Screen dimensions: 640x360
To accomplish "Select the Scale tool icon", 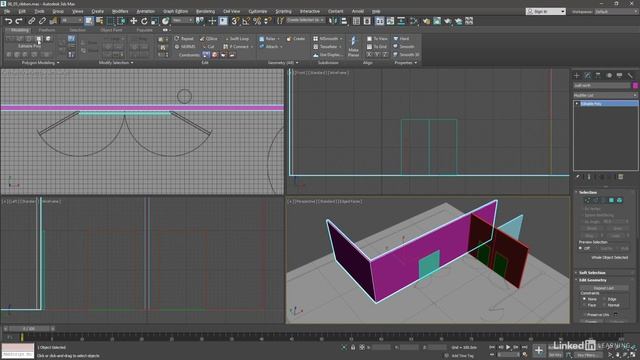I will tap(155, 21).
